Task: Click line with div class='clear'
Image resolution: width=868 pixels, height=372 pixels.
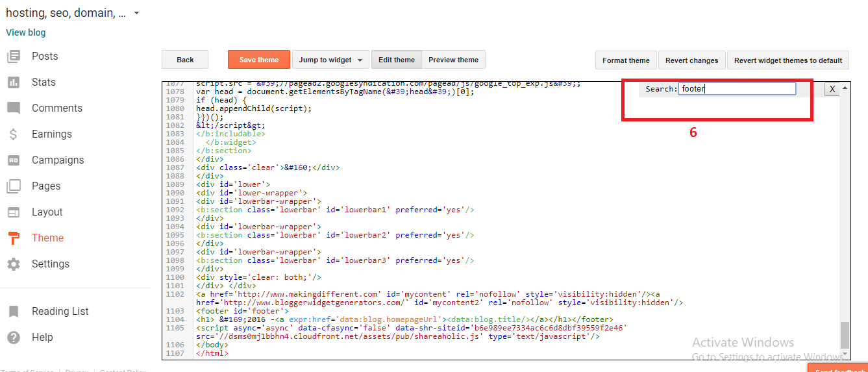Action: 267,167
